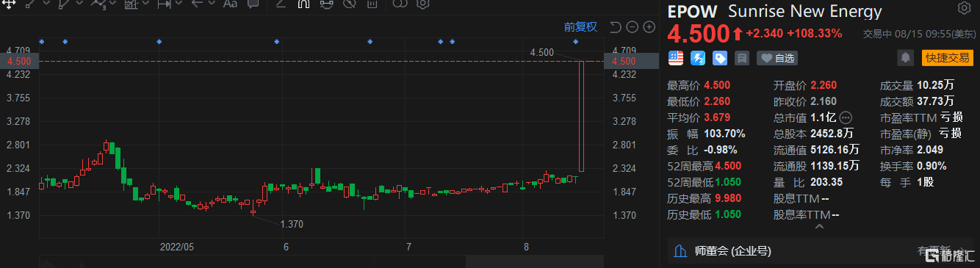980x268 pixels.
Task: Expand the line tool dropdown arrow
Action: [x=46, y=4]
